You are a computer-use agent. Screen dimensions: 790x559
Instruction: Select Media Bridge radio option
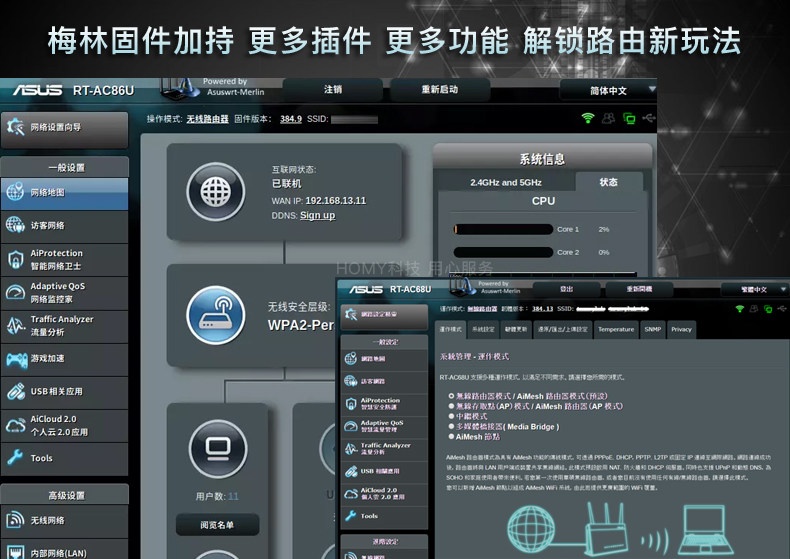click(x=451, y=427)
